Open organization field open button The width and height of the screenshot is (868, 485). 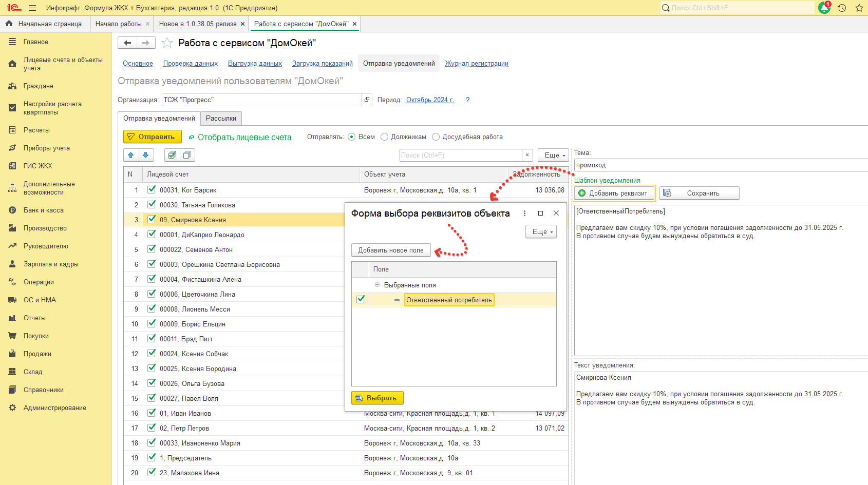367,100
